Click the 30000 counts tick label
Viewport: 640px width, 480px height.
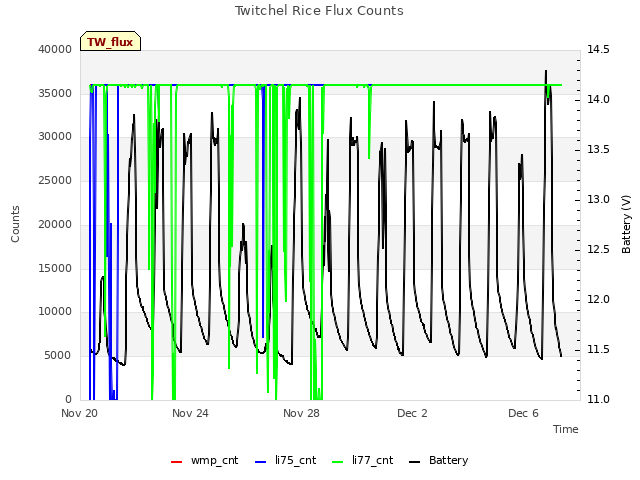(x=55, y=137)
